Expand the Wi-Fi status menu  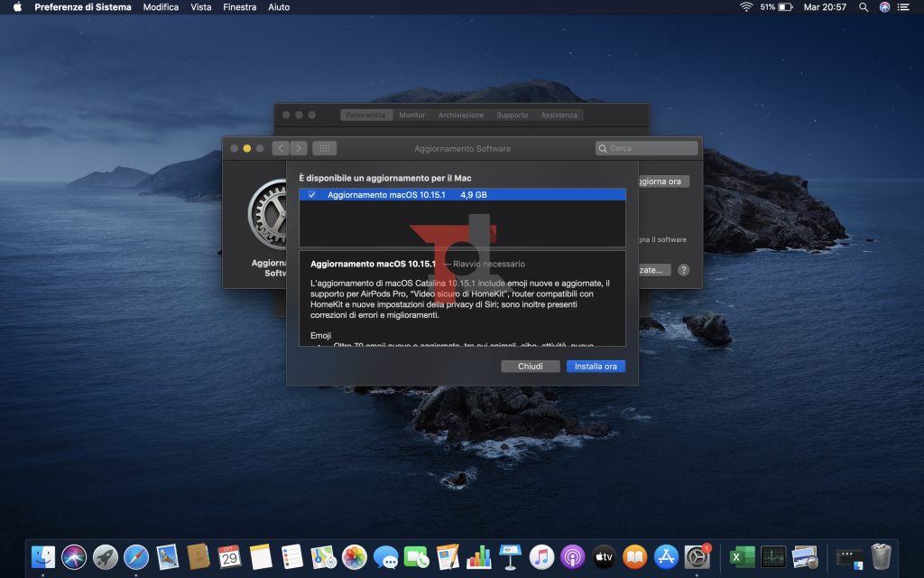pos(746,7)
